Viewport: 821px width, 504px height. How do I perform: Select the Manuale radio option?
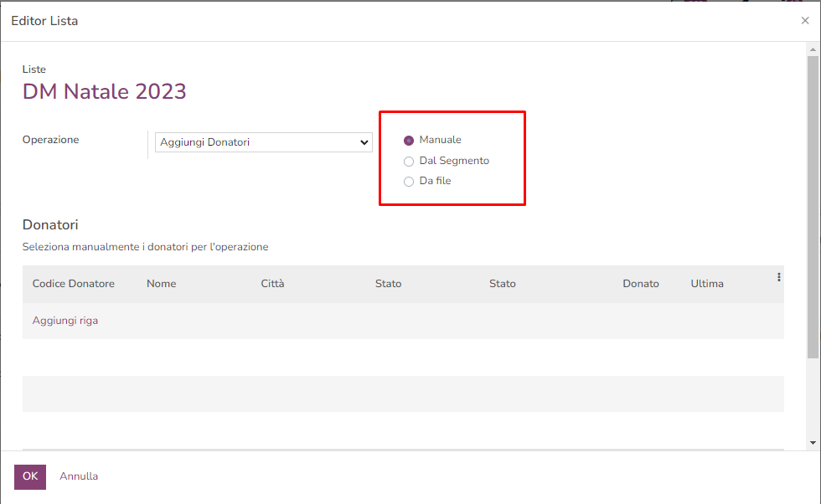point(409,141)
